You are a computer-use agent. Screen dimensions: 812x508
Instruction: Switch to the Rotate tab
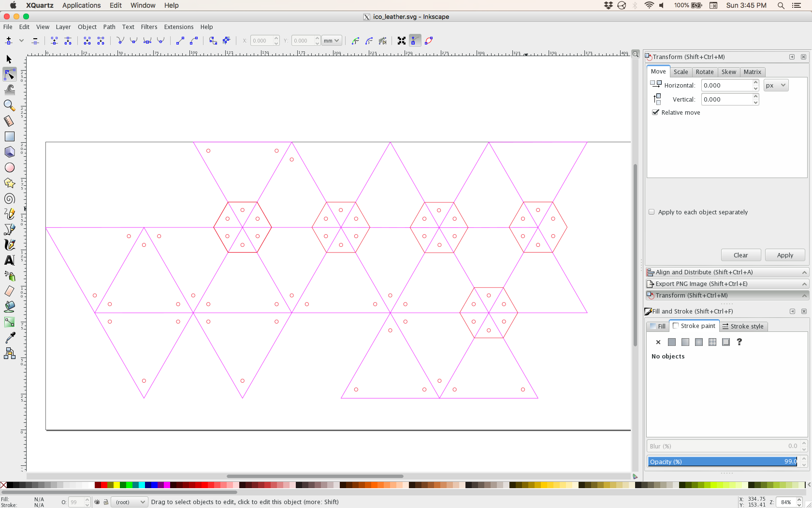click(705, 72)
